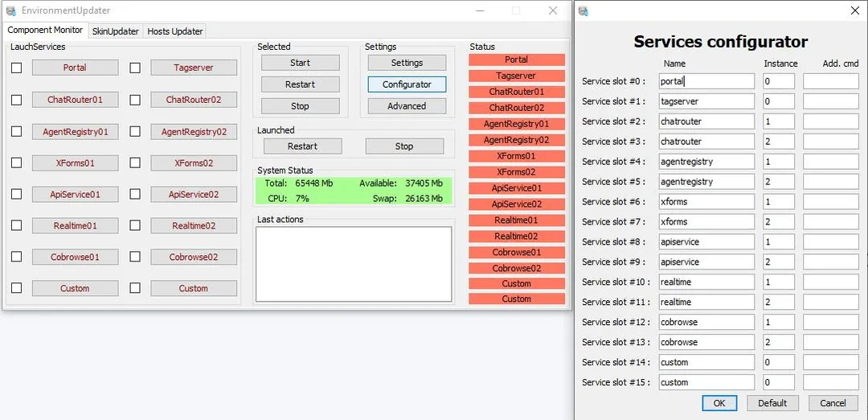Click the Advanced settings button

(407, 106)
